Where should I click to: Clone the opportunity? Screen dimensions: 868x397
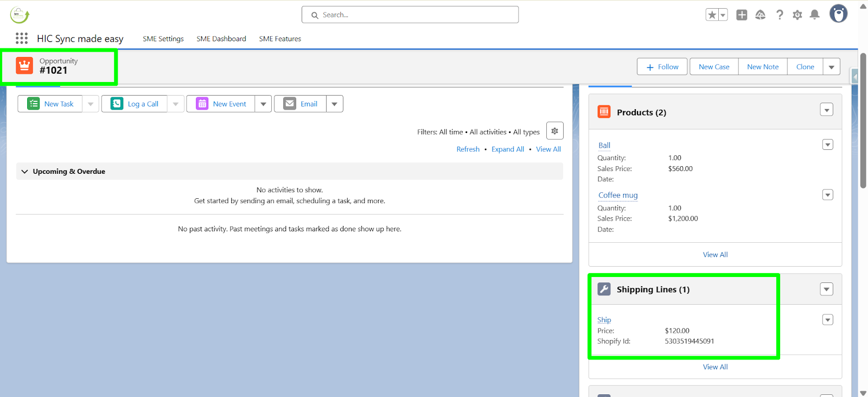(x=805, y=67)
